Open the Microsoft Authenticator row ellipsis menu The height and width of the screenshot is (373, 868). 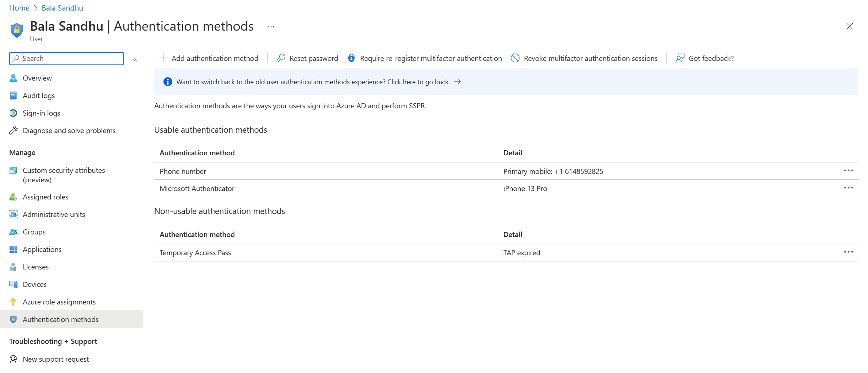click(849, 188)
